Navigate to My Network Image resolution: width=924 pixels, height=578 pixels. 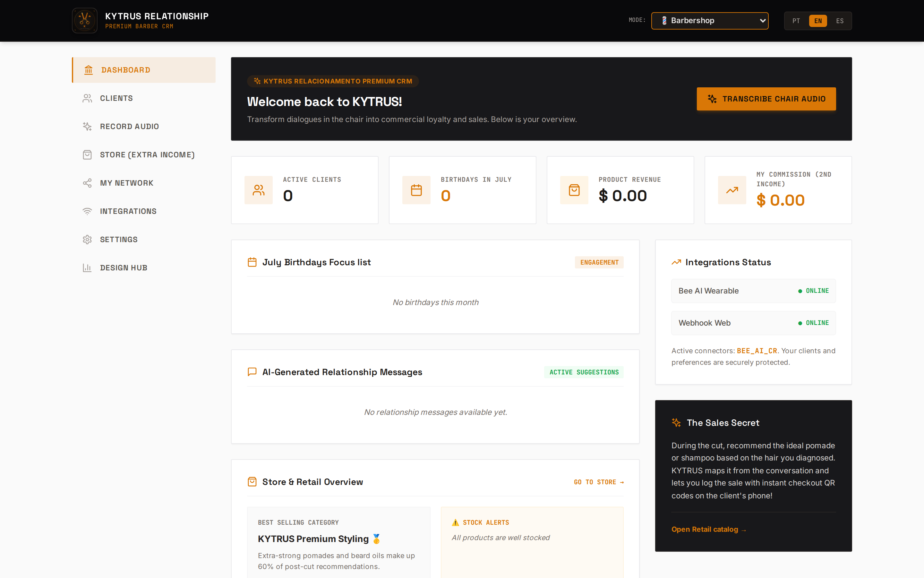click(x=144, y=183)
